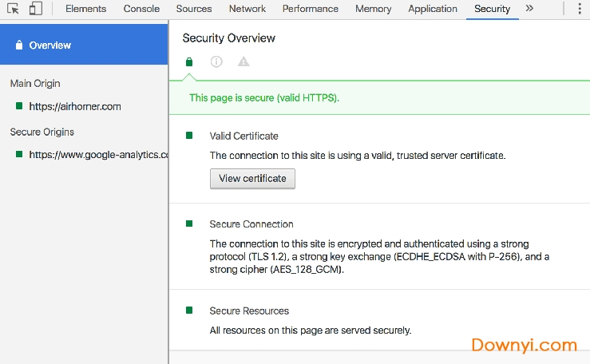
Task: Open the Memory tab
Action: pos(373,9)
